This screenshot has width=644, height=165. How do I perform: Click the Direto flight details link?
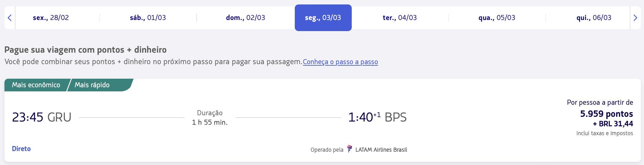(21, 148)
